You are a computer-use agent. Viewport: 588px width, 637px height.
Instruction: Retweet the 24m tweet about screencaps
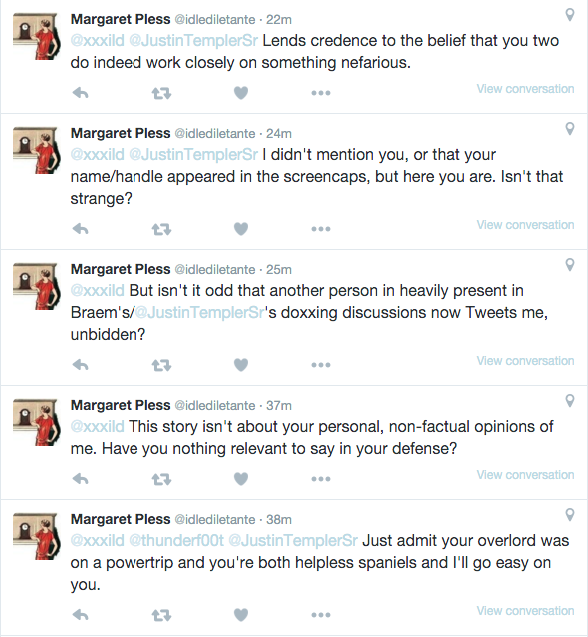pyautogui.click(x=161, y=230)
